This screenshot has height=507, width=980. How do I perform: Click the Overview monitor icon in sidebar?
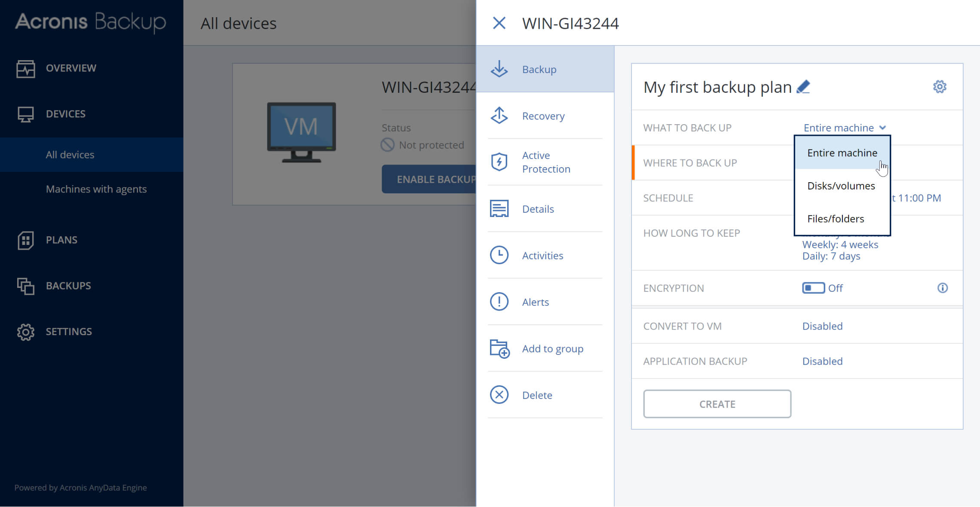25,68
